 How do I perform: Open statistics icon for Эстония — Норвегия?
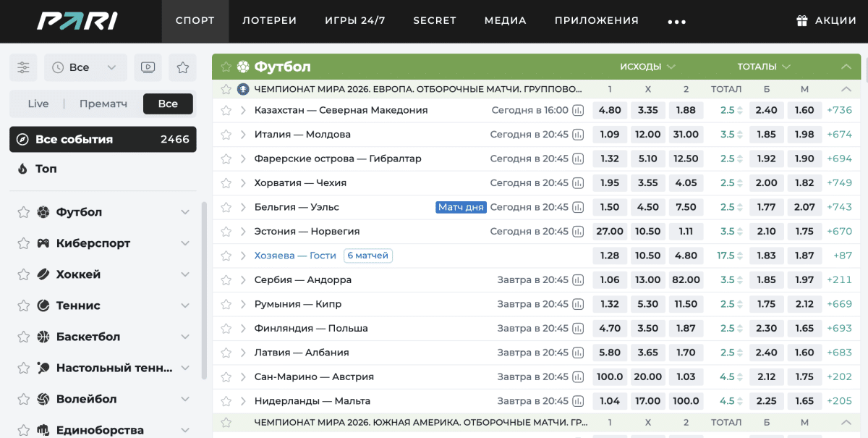[578, 232]
